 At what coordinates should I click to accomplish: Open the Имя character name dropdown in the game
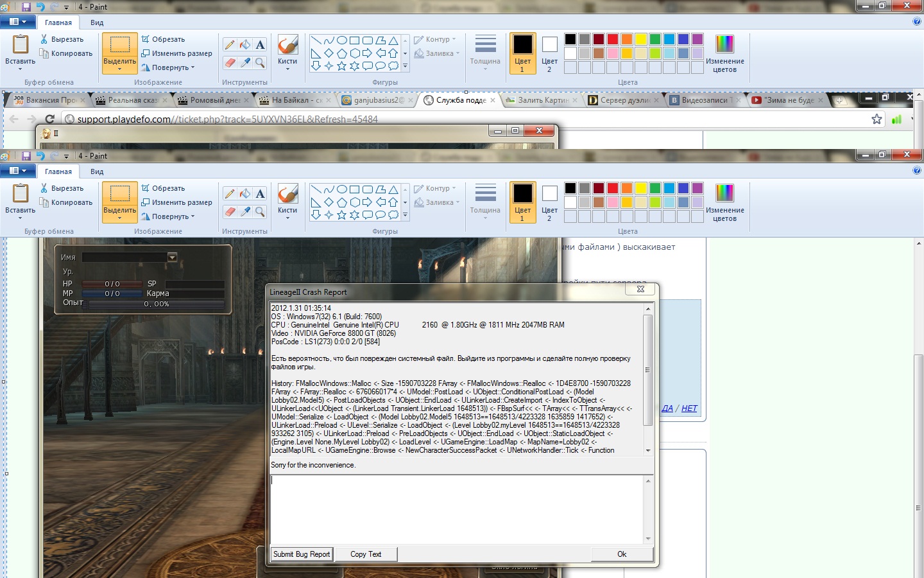click(172, 257)
